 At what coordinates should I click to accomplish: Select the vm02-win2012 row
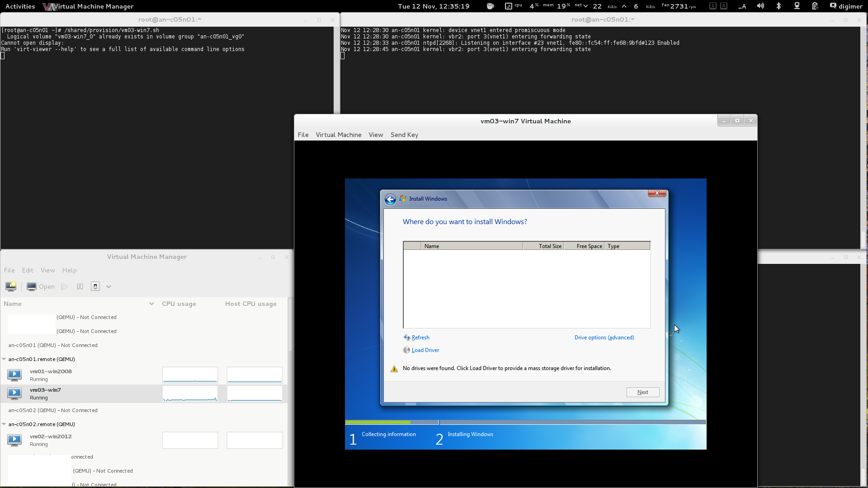point(144,440)
